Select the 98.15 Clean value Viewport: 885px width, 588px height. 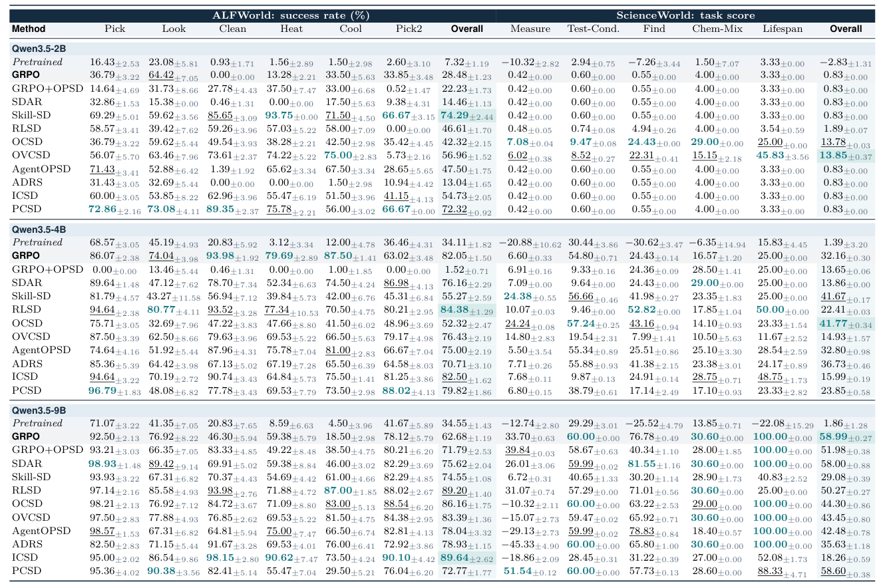coord(232,557)
